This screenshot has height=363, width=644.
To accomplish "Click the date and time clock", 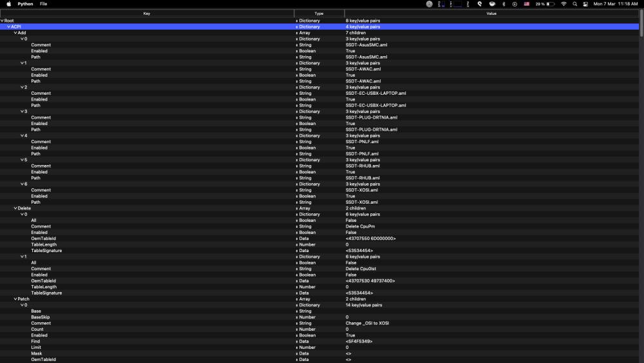I will (x=615, y=4).
